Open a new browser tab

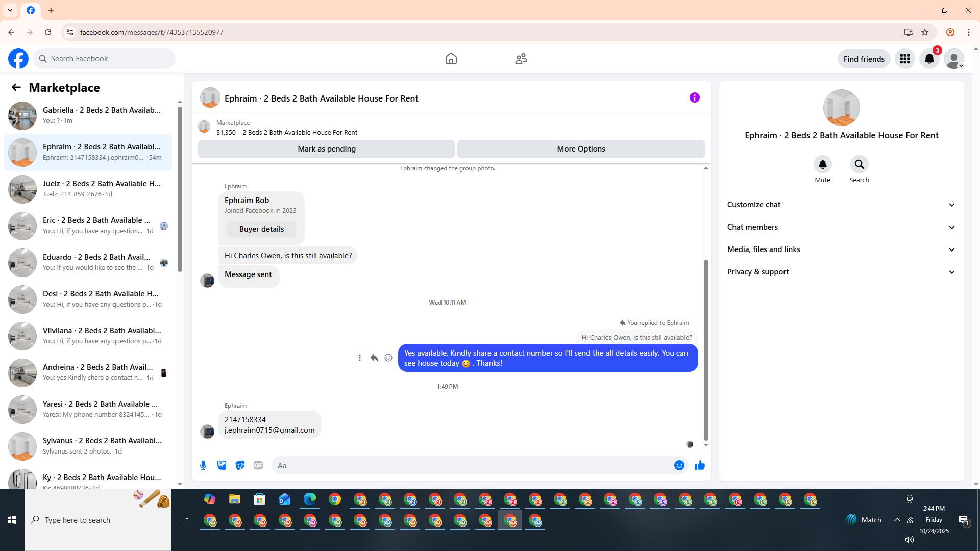(51, 10)
